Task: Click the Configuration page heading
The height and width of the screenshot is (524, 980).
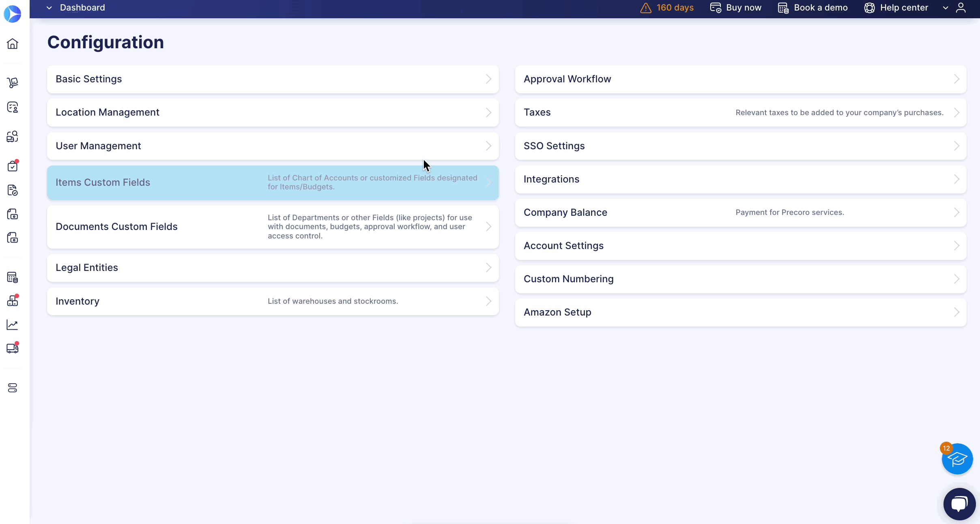Action: click(x=105, y=42)
